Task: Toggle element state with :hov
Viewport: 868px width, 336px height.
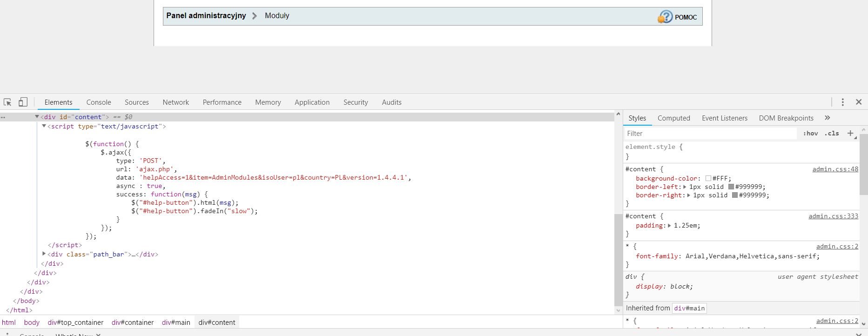Action: click(810, 134)
